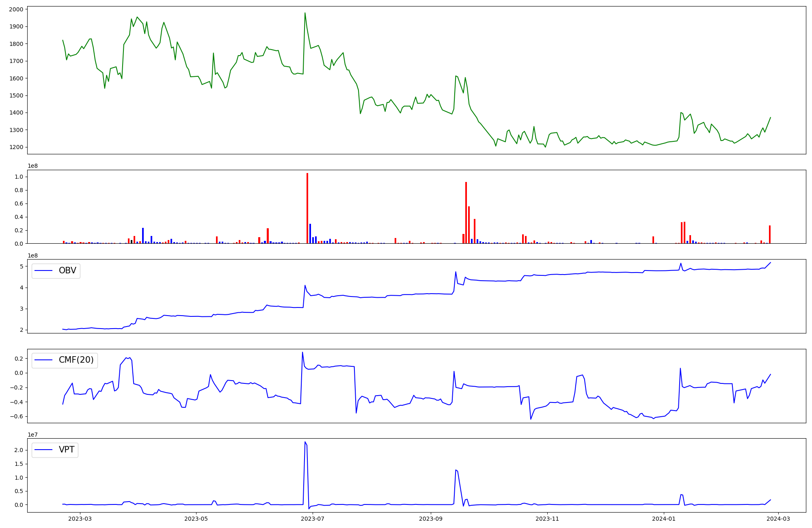Viewport: 812px width, 528px height.
Task: Click the 2023-03 x-axis date label
Action: pos(80,518)
